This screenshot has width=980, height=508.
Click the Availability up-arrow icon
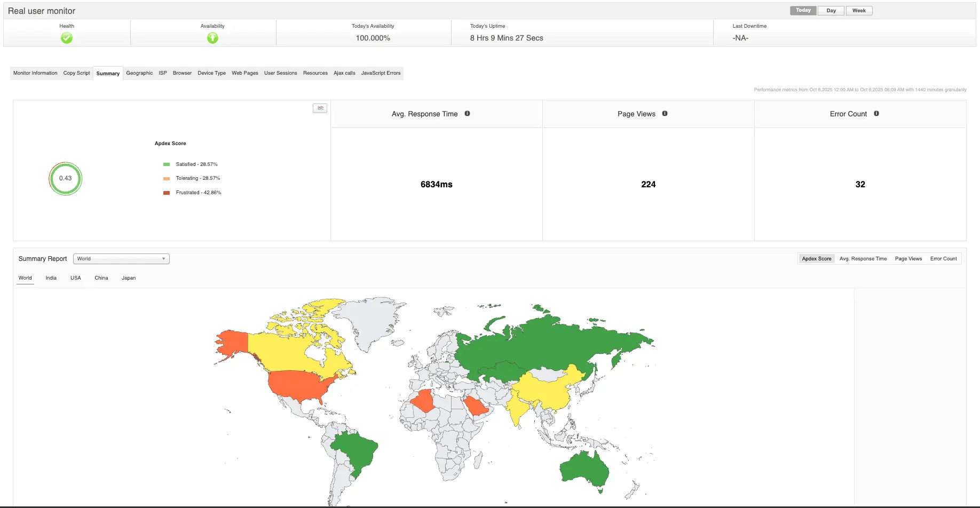(212, 38)
